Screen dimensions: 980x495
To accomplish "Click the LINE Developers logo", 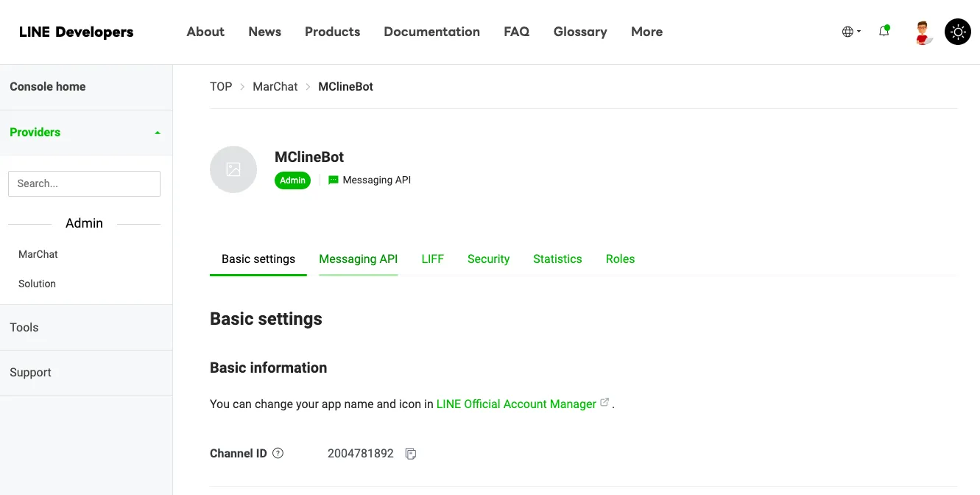I will (77, 32).
